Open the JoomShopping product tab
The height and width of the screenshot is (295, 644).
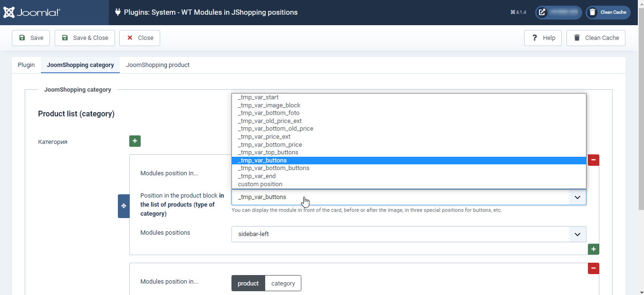coord(158,65)
